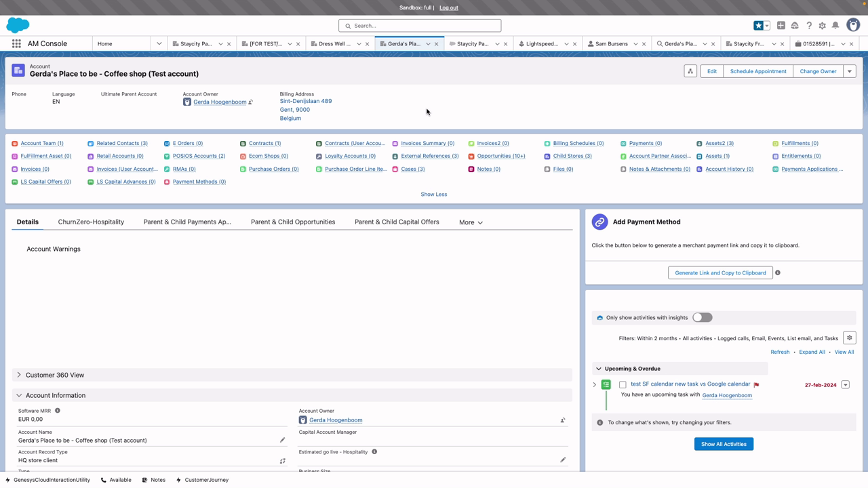Click Schedule Appointment button
868x488 pixels.
pyautogui.click(x=758, y=71)
